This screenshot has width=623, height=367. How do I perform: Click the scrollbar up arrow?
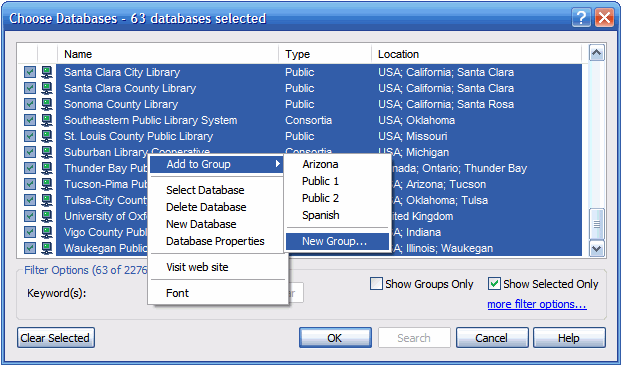coord(597,53)
